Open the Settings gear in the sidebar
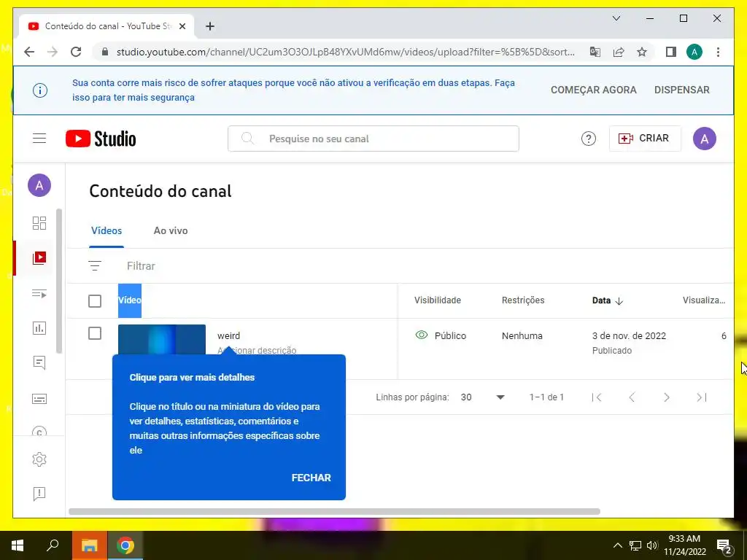Screen dimensions: 747x560 tap(39, 459)
